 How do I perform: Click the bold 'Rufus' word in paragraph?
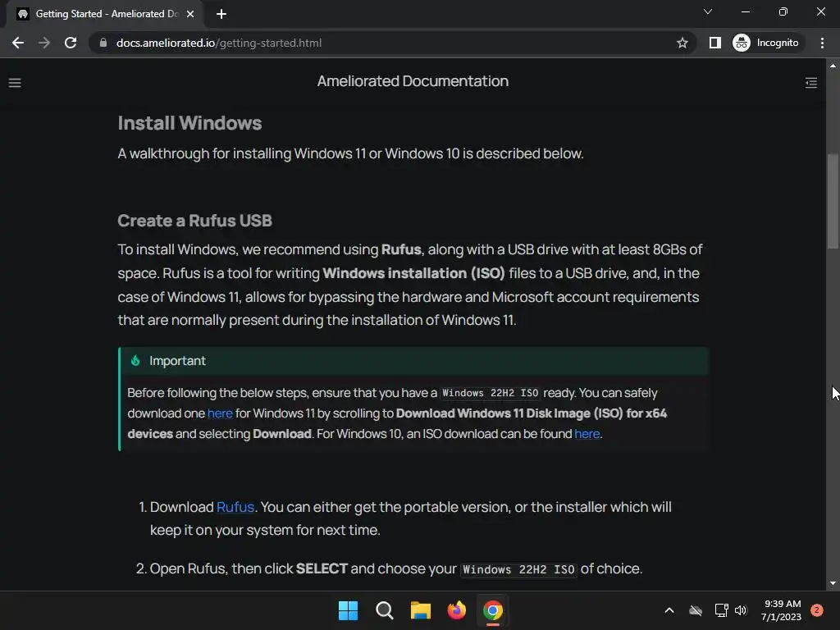pyautogui.click(x=401, y=249)
